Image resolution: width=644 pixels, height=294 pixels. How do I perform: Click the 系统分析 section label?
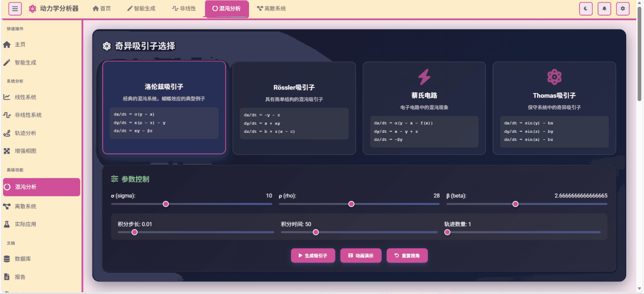(x=15, y=81)
